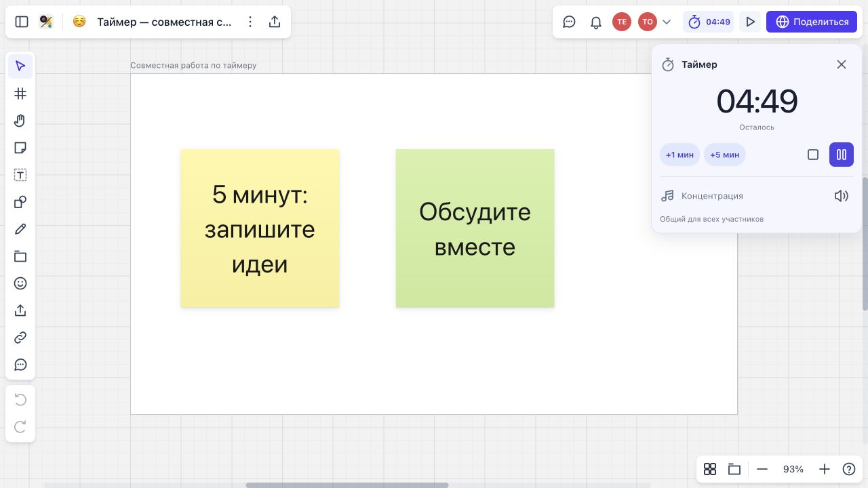868x488 pixels.
Task: Add one minute with +1 мин
Action: (679, 155)
